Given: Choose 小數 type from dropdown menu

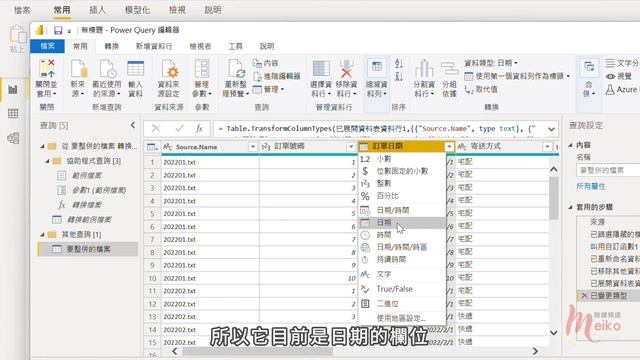Looking at the screenshot, I should pos(402,159).
